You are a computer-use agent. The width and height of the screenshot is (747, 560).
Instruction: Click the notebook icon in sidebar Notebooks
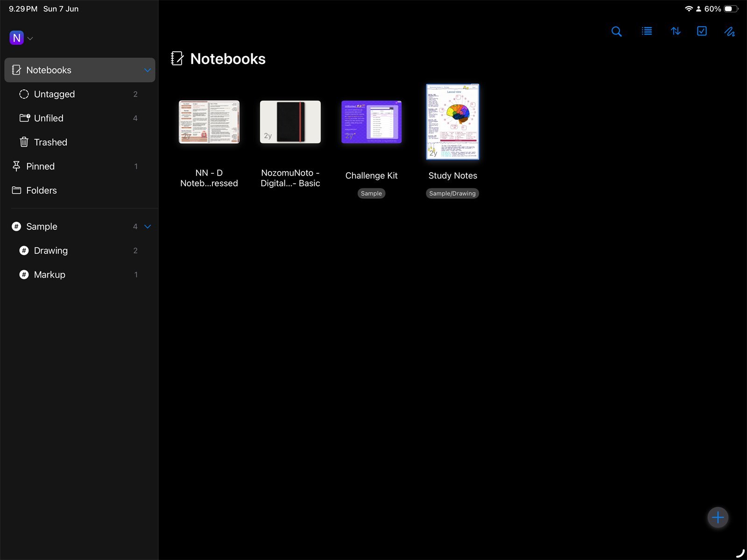[16, 70]
